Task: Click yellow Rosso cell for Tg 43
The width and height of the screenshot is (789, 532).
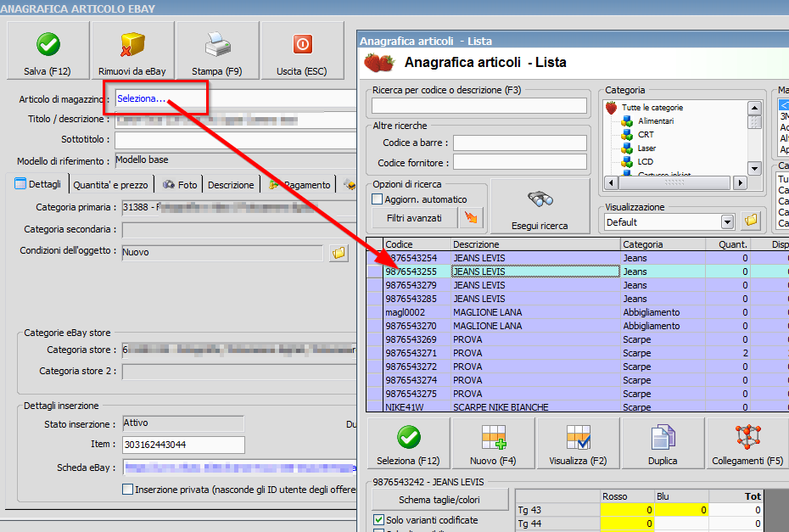Action: pyautogui.click(x=627, y=510)
